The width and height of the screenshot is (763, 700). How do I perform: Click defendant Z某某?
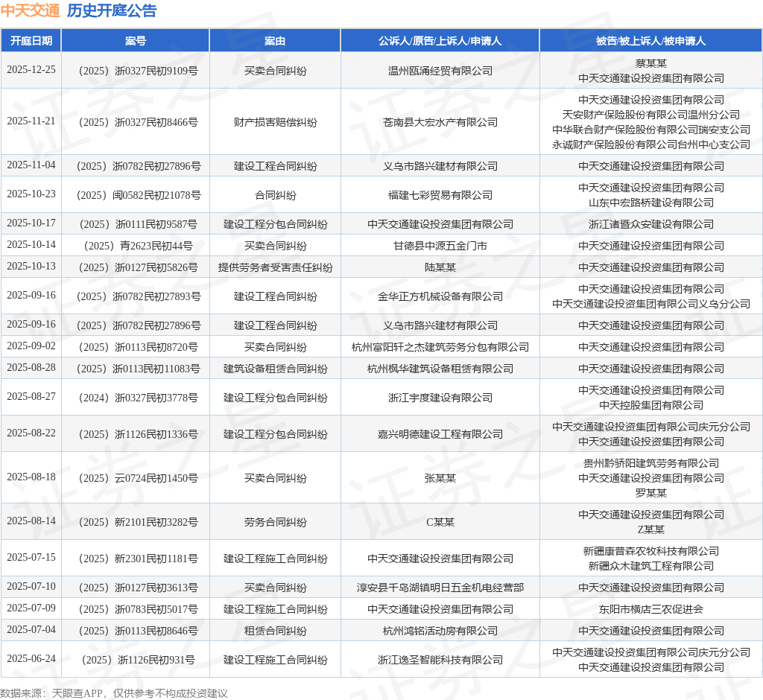[x=650, y=529]
